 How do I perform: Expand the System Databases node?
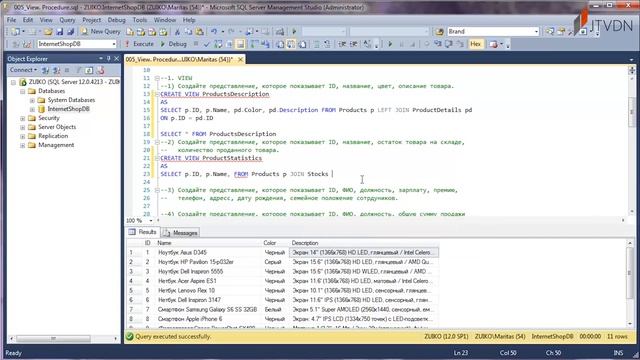tap(32, 100)
